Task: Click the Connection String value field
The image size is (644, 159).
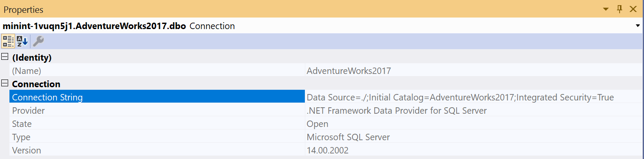Action: pyautogui.click(x=474, y=97)
